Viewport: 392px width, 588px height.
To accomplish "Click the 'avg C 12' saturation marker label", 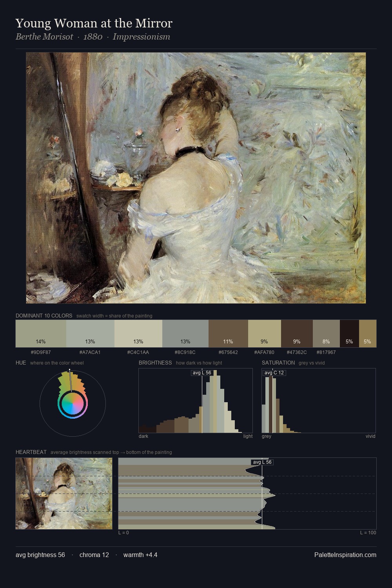I will coord(274,373).
